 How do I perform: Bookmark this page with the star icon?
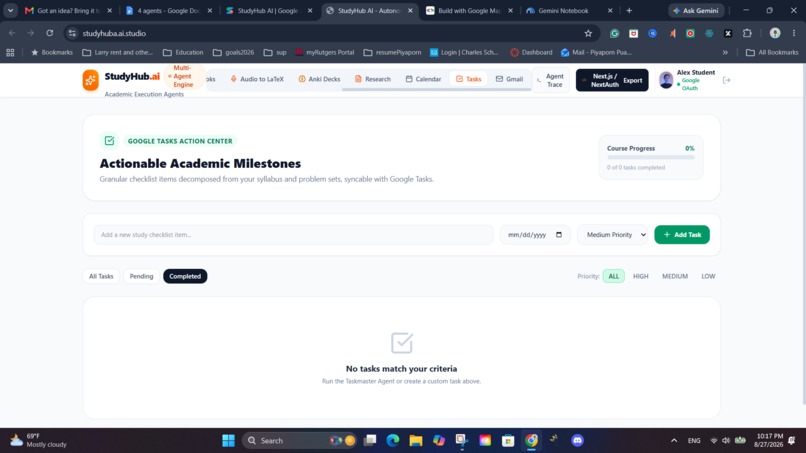588,33
